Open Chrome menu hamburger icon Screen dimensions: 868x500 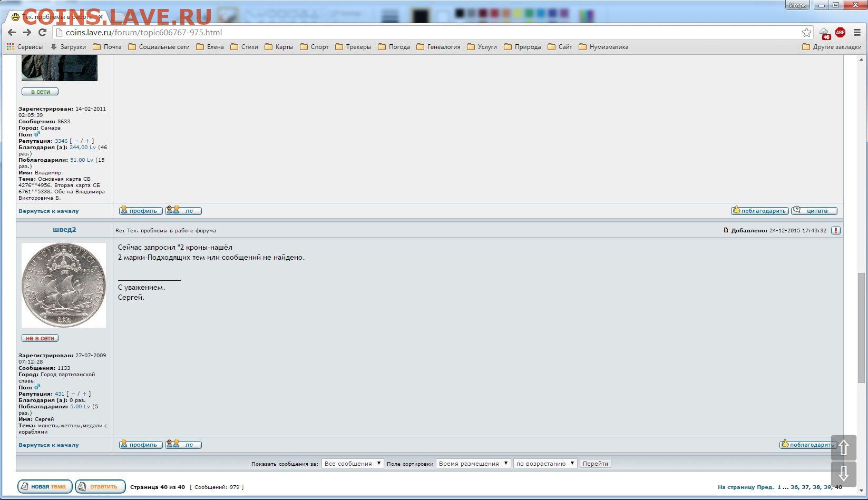coord(857,33)
